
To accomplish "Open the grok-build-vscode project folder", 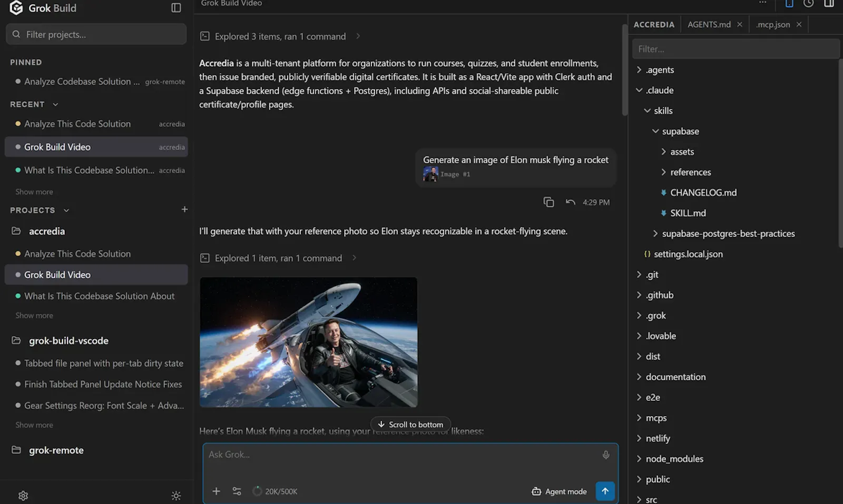I will pos(68,341).
